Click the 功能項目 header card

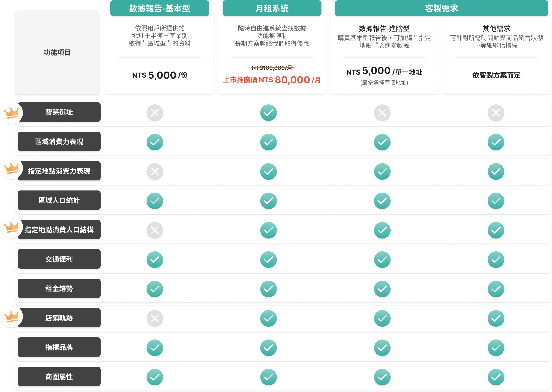[57, 52]
